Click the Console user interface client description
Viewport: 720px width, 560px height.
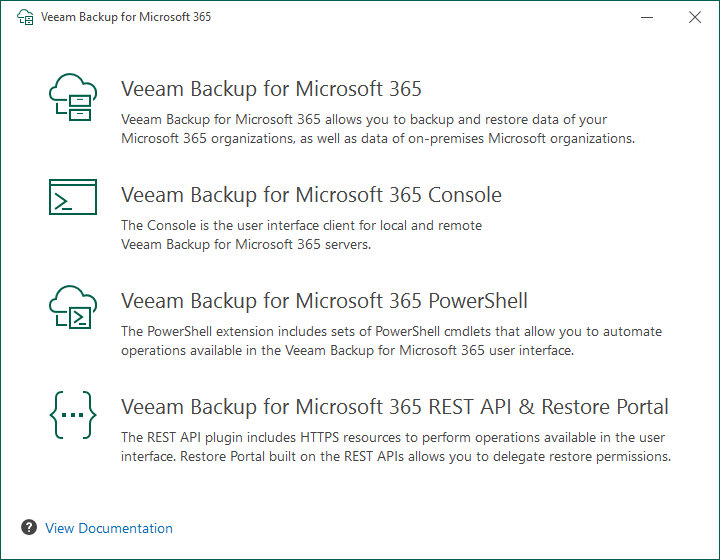301,225
